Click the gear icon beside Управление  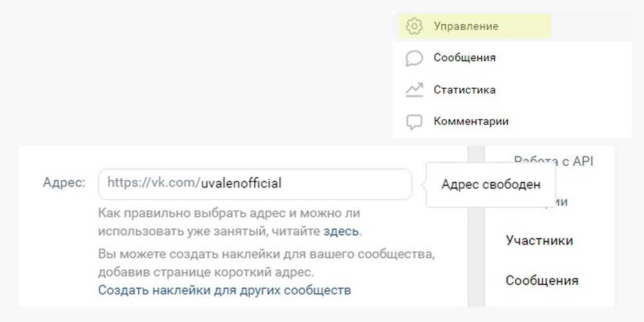[414, 26]
